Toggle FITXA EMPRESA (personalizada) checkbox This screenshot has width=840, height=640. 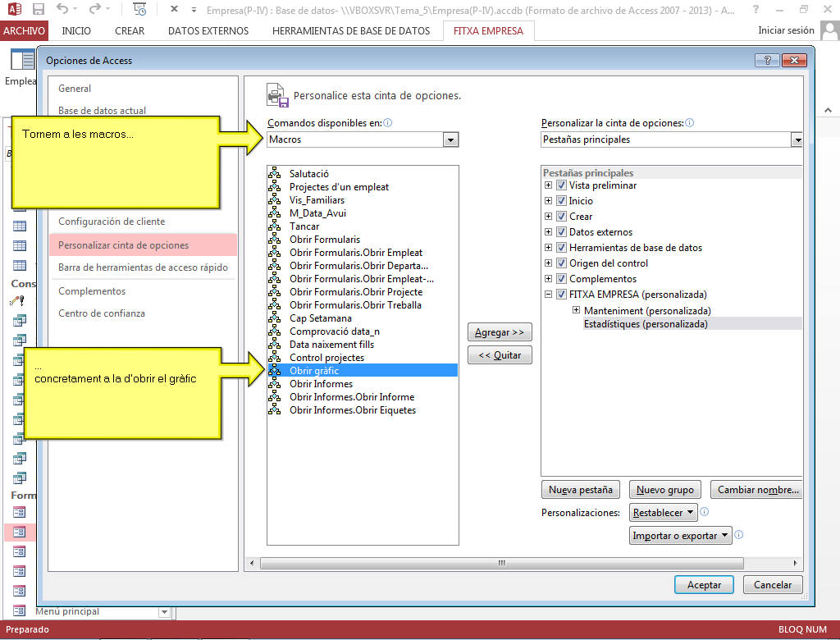[x=561, y=295]
